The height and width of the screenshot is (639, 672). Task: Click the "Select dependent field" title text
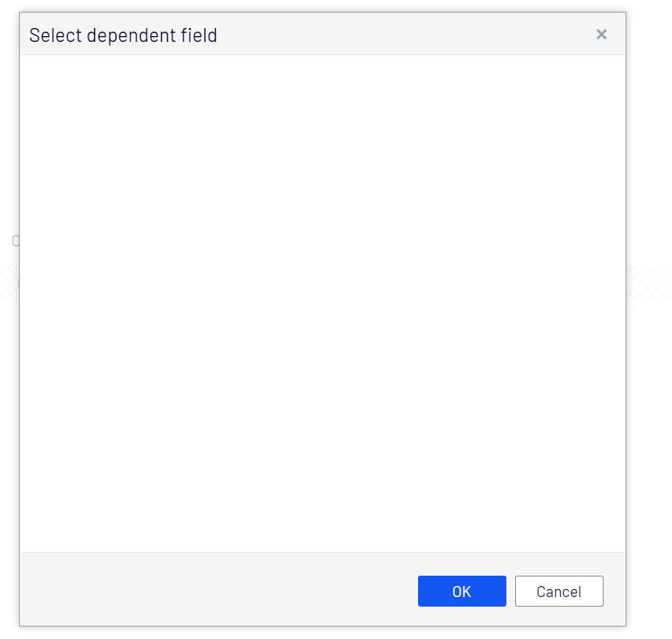pyautogui.click(x=123, y=35)
